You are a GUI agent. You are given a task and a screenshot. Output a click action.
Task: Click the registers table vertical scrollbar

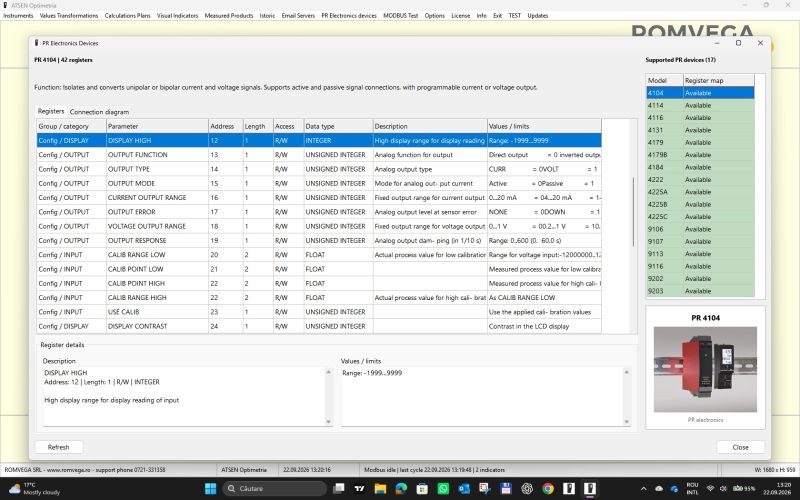tap(634, 212)
